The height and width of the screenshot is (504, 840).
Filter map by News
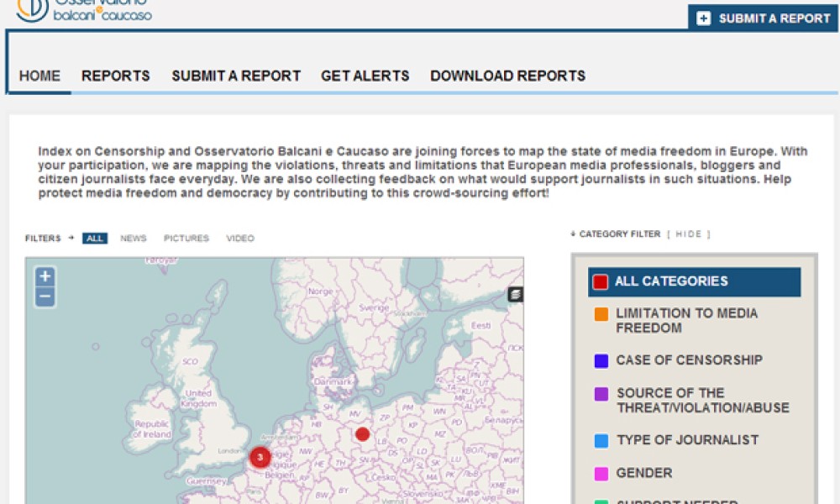coord(134,239)
